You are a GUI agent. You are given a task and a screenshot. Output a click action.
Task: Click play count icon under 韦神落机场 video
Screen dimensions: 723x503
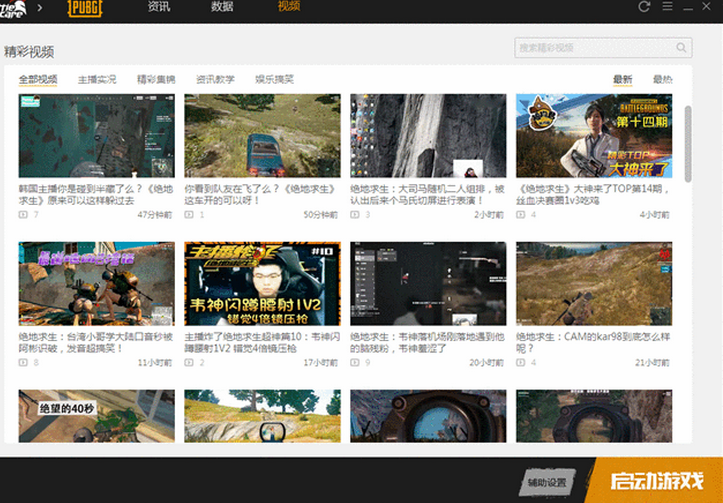(355, 362)
